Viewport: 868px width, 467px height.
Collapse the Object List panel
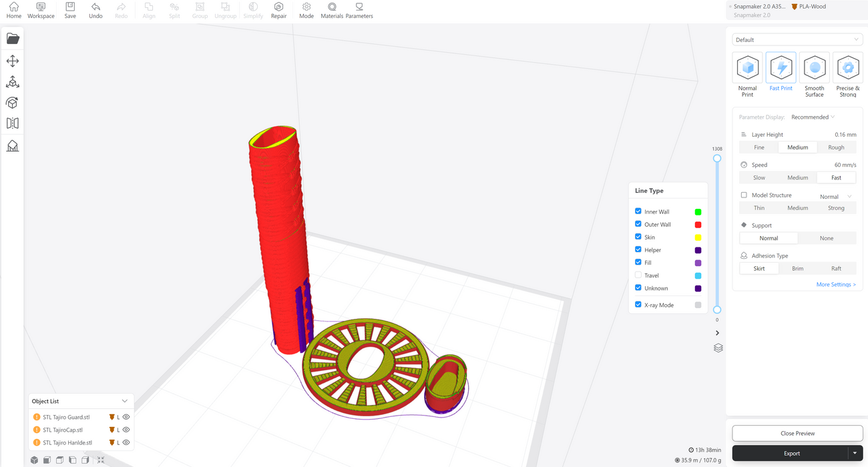(125, 401)
